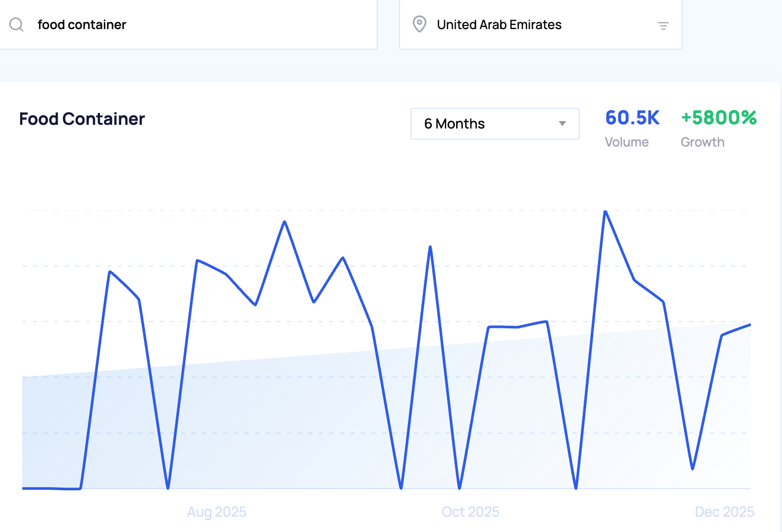Select the Growth label under +5800%
This screenshot has height=532, width=782.
tap(702, 142)
